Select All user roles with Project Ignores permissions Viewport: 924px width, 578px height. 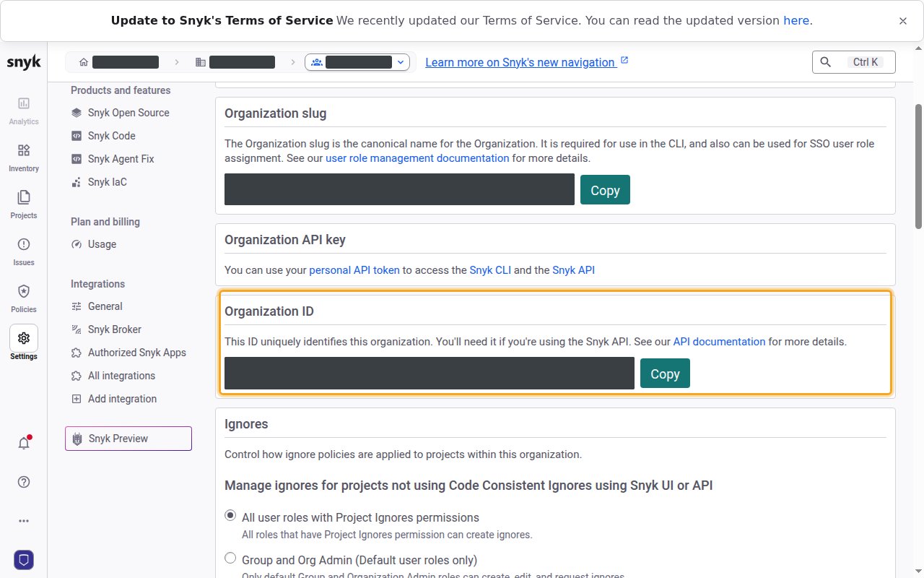(x=230, y=516)
